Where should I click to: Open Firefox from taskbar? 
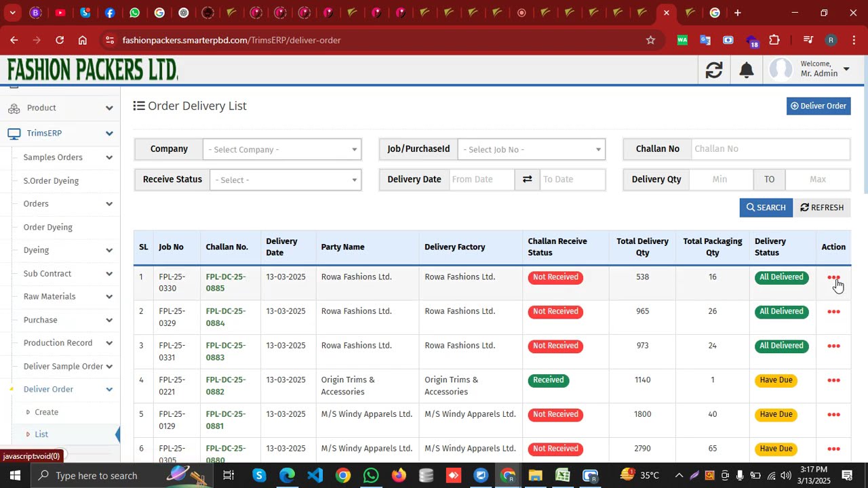tap(399, 475)
